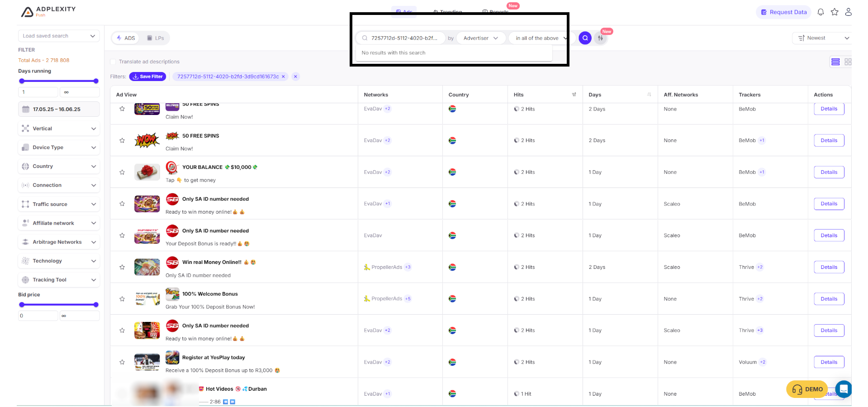Switch to grid view layout

click(848, 62)
